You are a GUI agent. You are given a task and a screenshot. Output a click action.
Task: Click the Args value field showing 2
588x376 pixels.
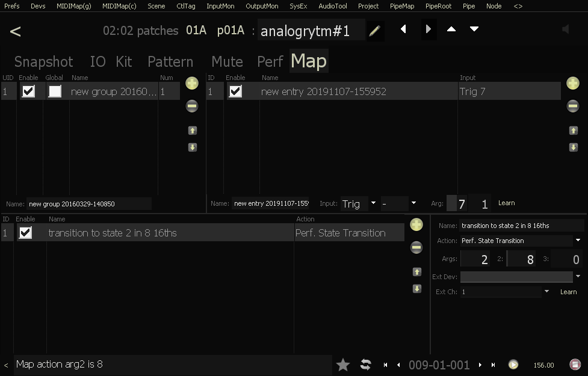pos(476,259)
